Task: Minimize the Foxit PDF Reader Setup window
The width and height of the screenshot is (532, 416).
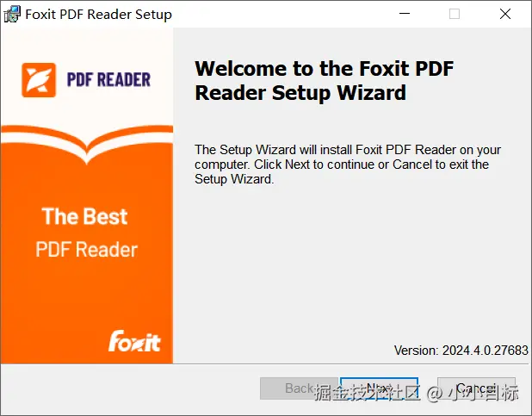Action: (x=405, y=14)
